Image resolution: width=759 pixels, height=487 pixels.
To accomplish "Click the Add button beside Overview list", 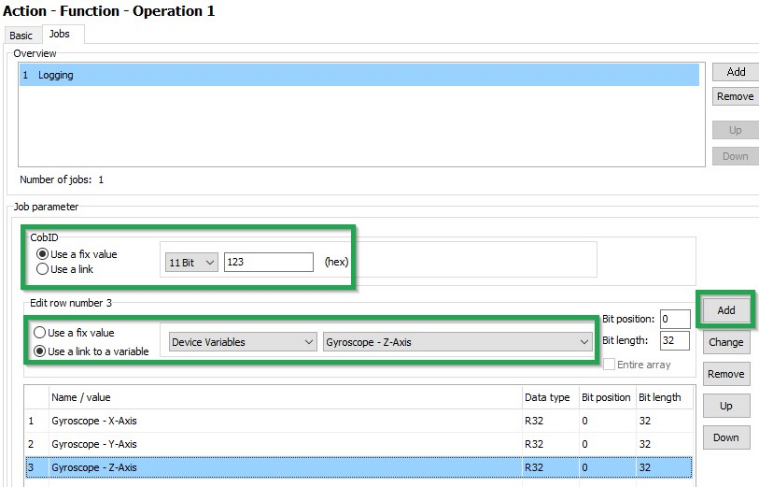I will click(735, 72).
